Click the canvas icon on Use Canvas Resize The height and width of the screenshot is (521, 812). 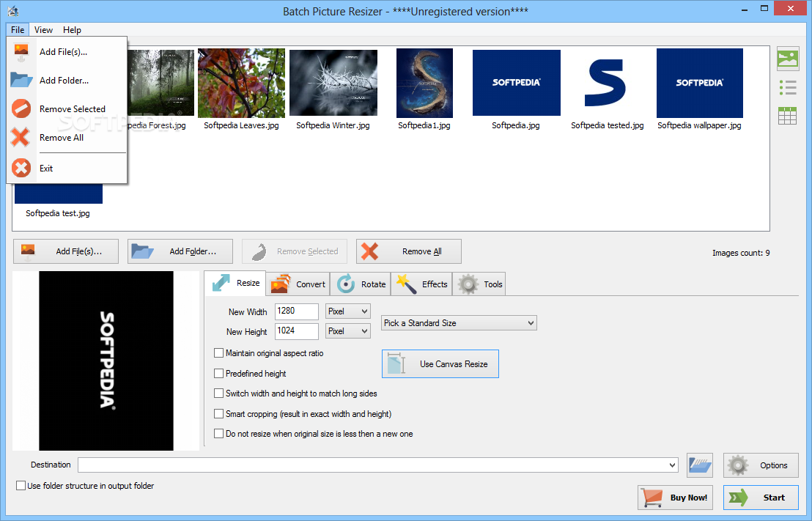tap(396, 363)
